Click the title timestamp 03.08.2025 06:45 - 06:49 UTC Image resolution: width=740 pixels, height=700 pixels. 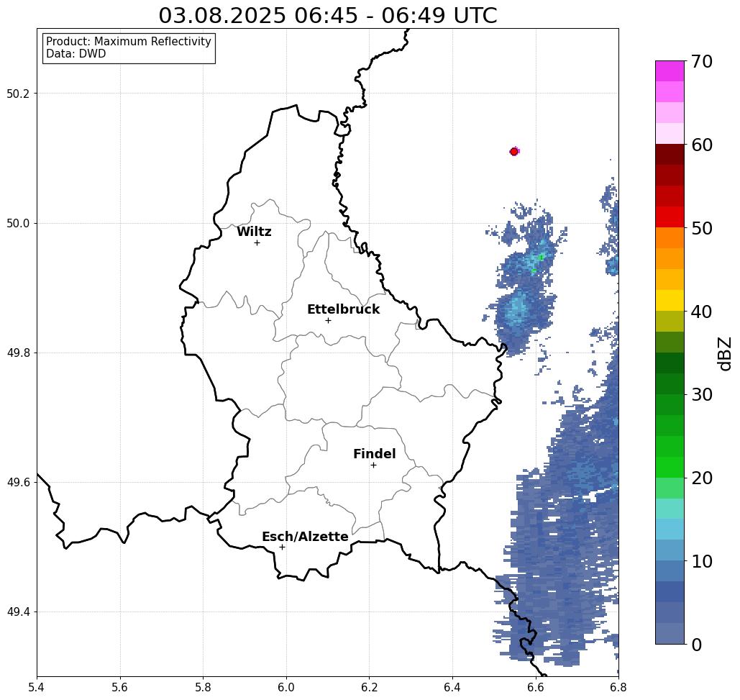tap(327, 15)
